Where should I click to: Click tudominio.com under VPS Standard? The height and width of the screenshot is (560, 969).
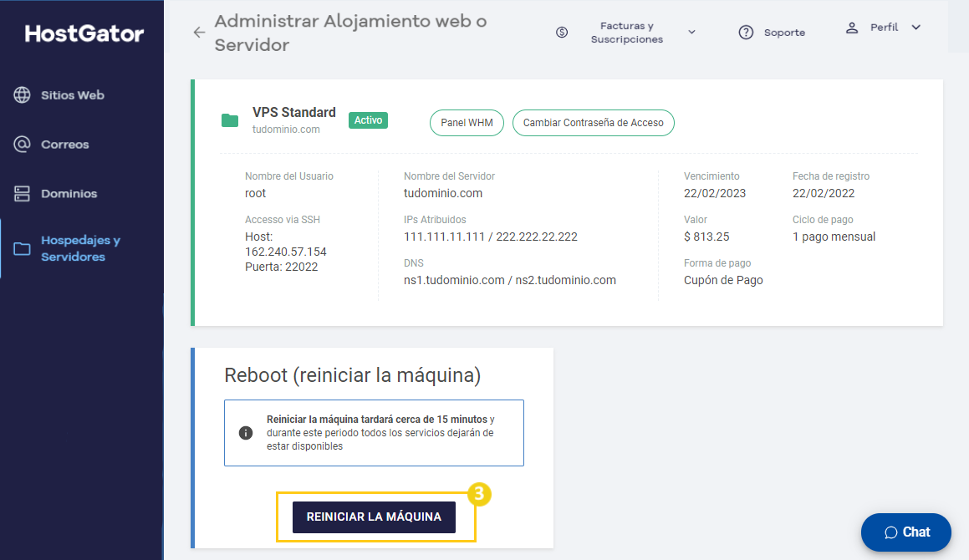[286, 130]
